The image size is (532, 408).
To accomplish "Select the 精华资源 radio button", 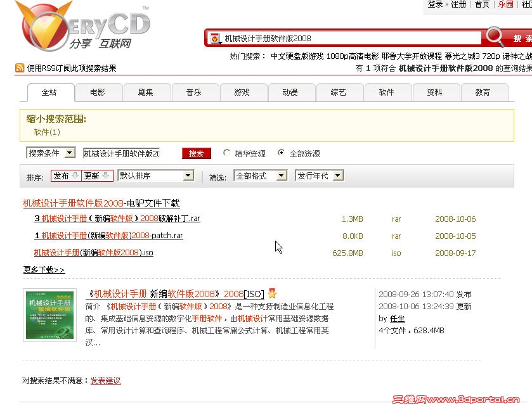I will point(226,153).
